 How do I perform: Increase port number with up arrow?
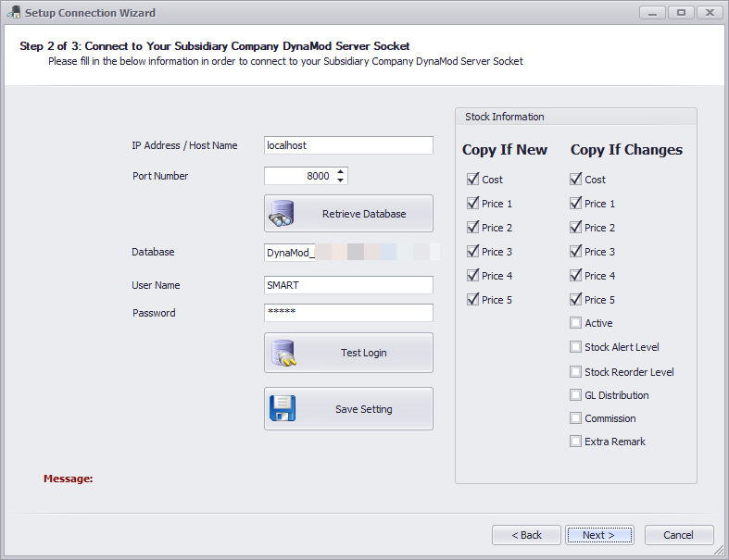point(340,171)
